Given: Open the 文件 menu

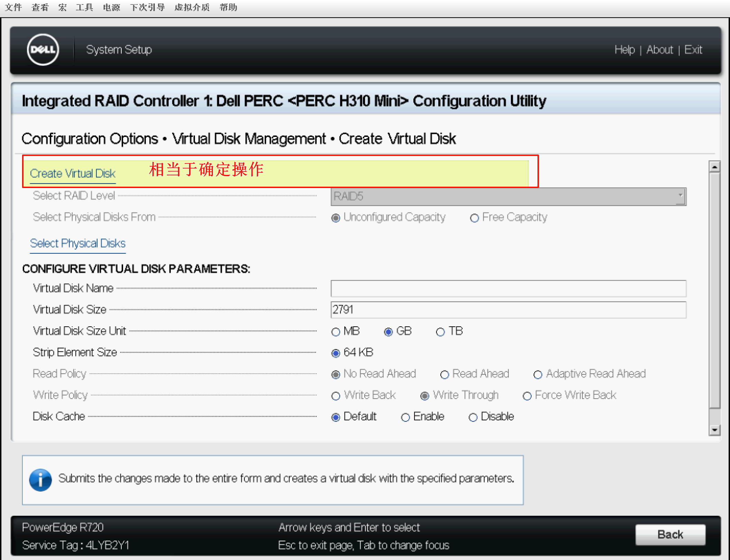Looking at the screenshot, I should [13, 7].
